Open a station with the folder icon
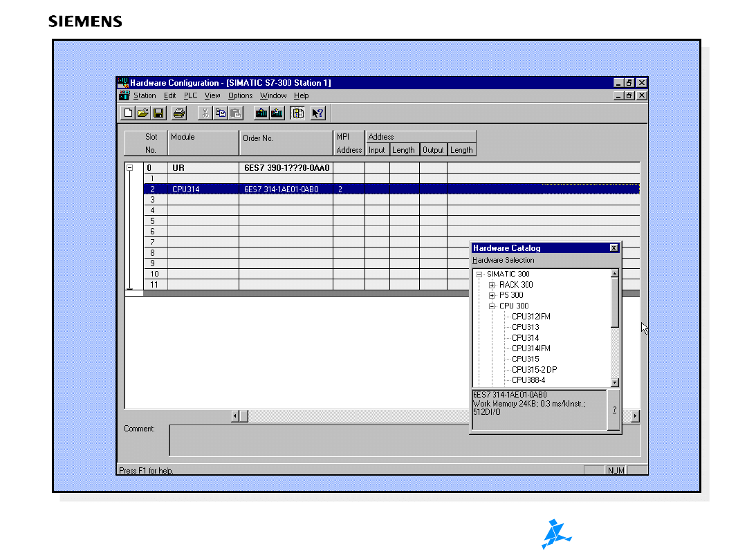 [x=142, y=113]
